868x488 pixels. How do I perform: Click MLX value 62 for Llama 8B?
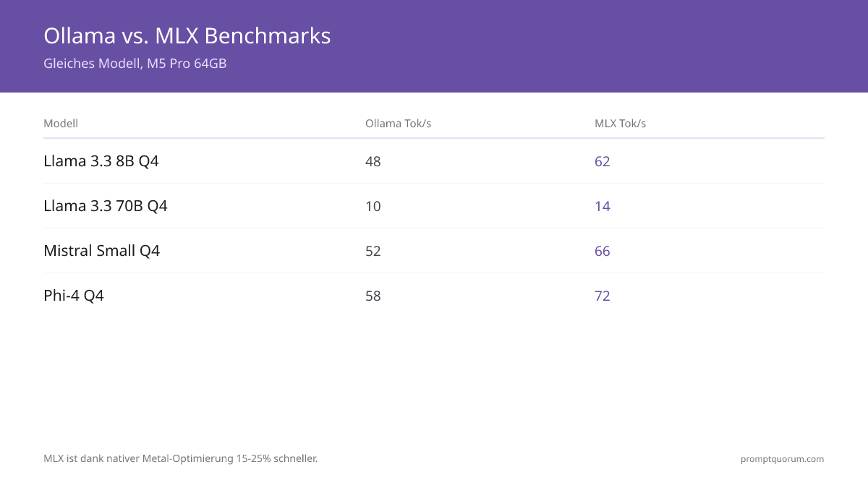pos(603,161)
